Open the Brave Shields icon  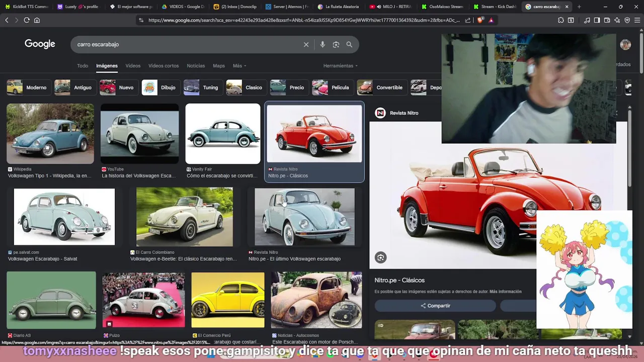480,20
